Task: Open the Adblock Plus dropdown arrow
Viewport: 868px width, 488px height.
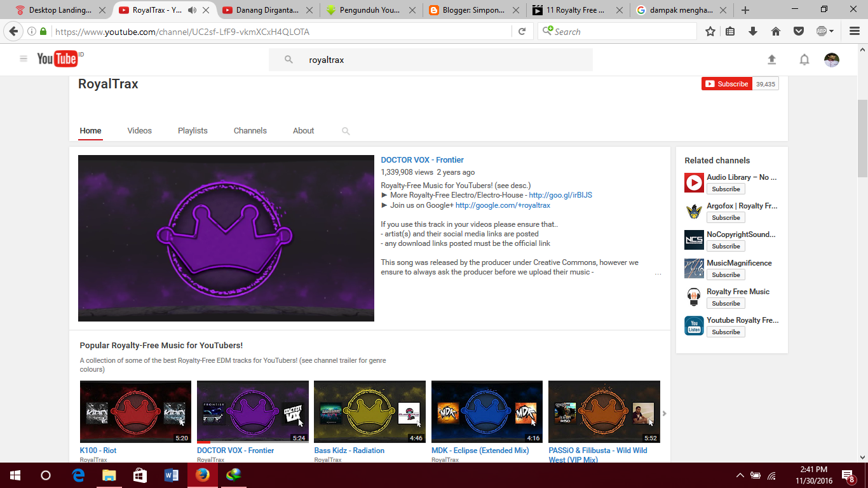Action: (831, 31)
